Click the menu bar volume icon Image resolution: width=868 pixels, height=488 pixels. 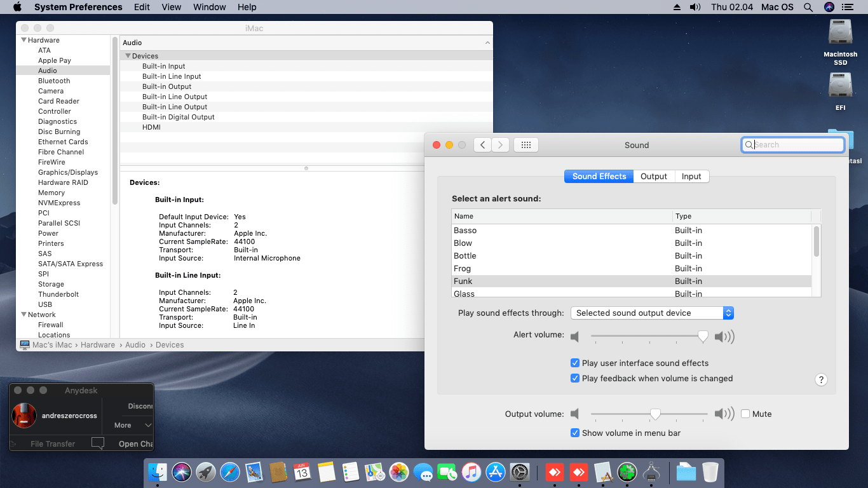[x=695, y=7]
